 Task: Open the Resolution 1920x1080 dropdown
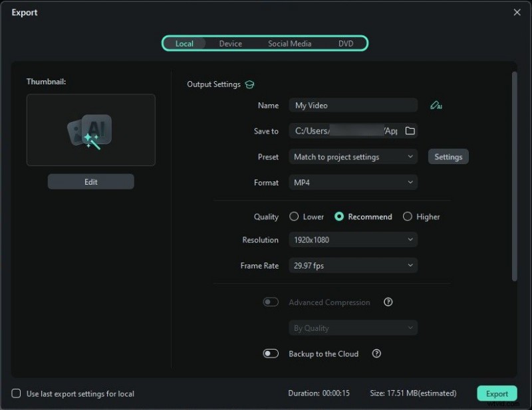pos(353,240)
